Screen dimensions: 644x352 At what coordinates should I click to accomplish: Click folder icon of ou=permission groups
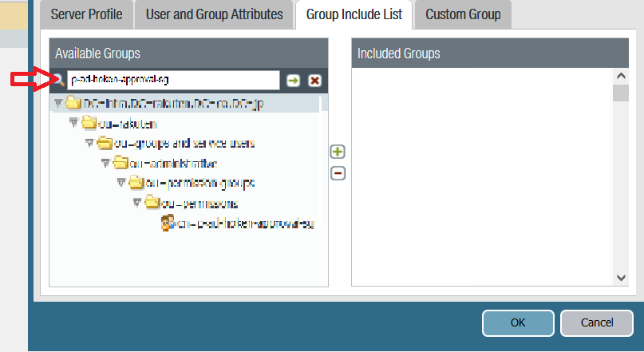pos(136,182)
